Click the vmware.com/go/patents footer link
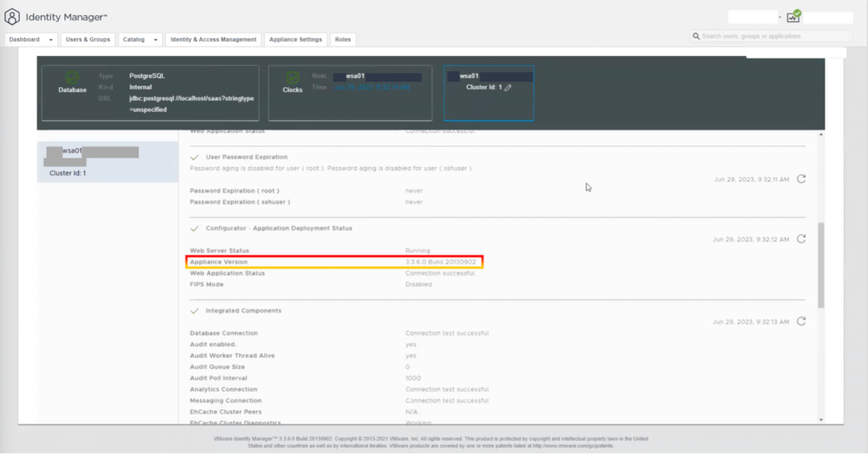 pos(574,446)
